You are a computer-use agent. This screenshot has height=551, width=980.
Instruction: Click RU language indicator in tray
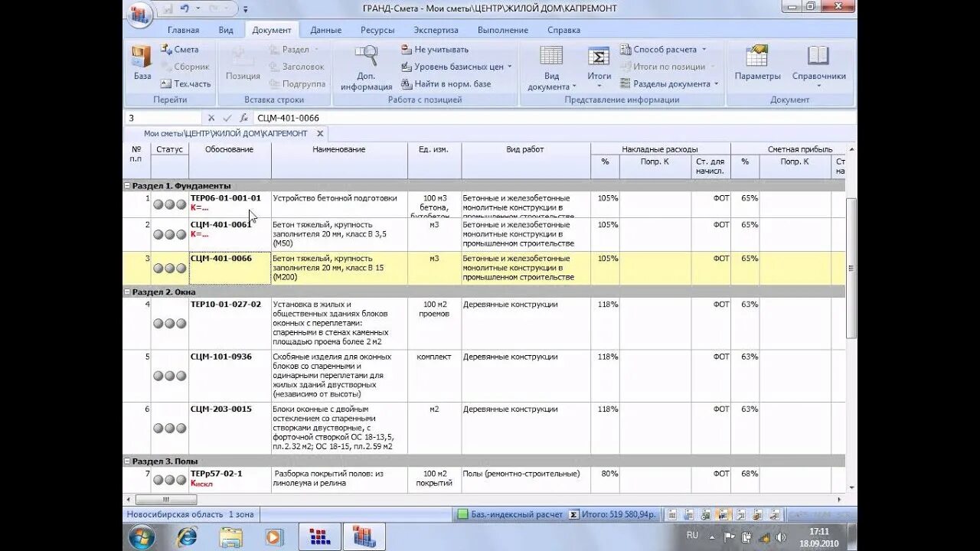pyautogui.click(x=692, y=536)
